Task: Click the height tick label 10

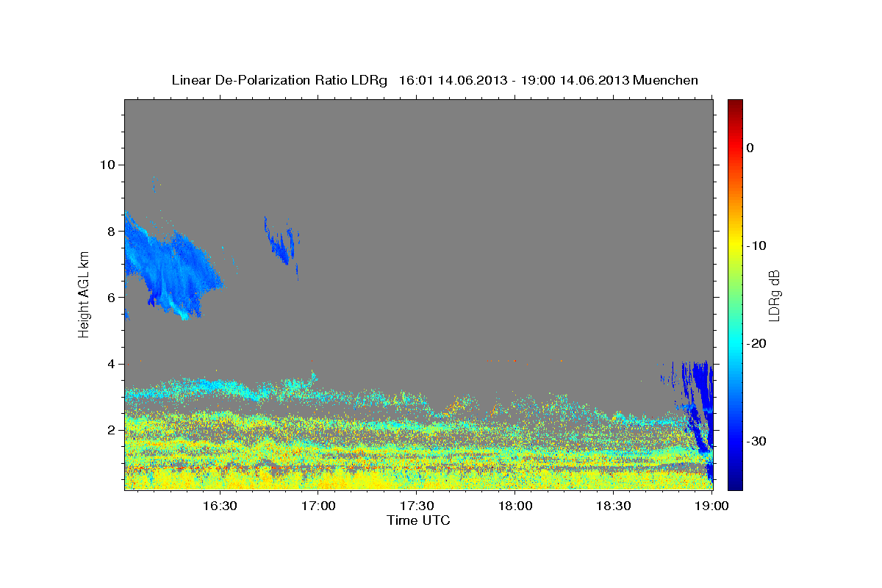Action: [107, 164]
